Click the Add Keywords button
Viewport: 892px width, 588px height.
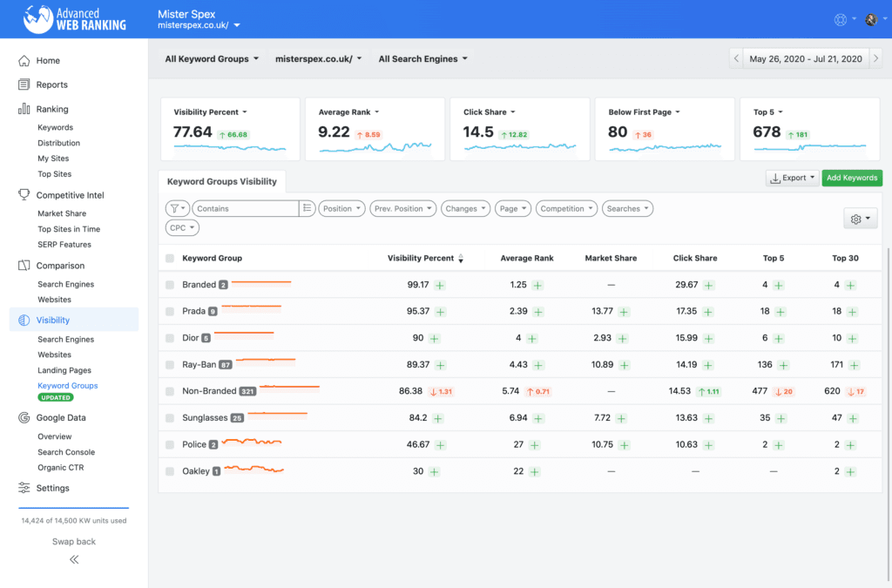pyautogui.click(x=852, y=178)
